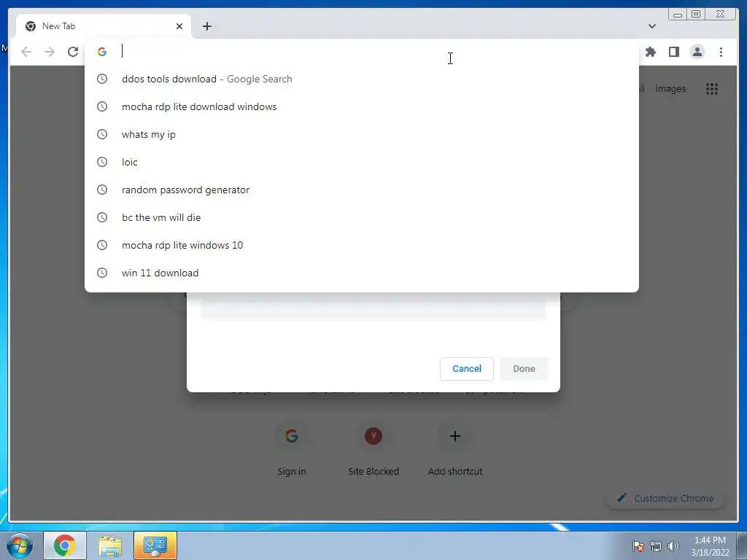Select the New Tab tab

(104, 26)
